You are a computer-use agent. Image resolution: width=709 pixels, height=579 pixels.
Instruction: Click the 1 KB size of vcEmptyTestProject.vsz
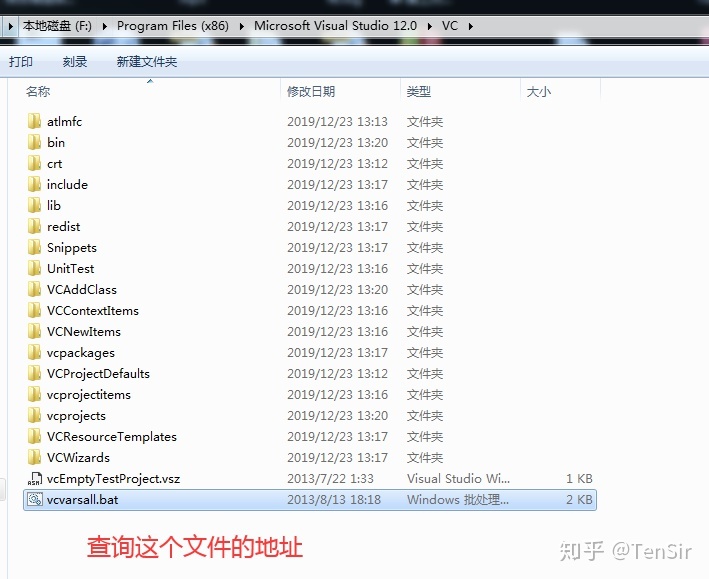(579, 479)
